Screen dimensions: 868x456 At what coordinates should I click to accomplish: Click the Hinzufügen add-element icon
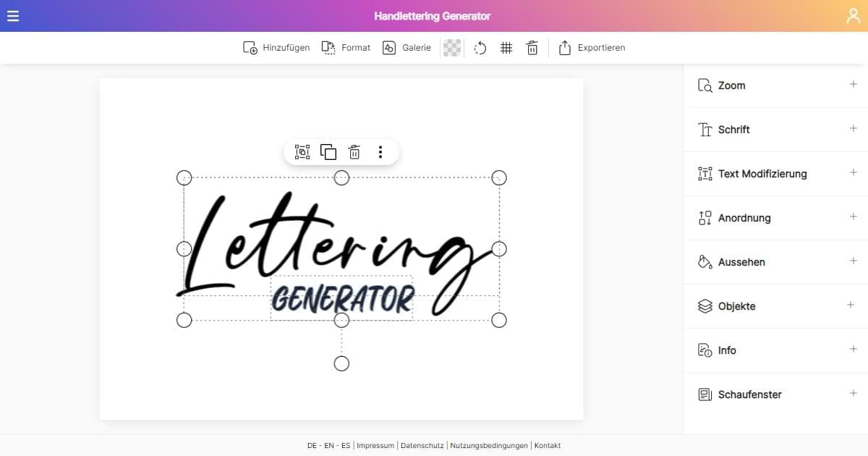250,48
